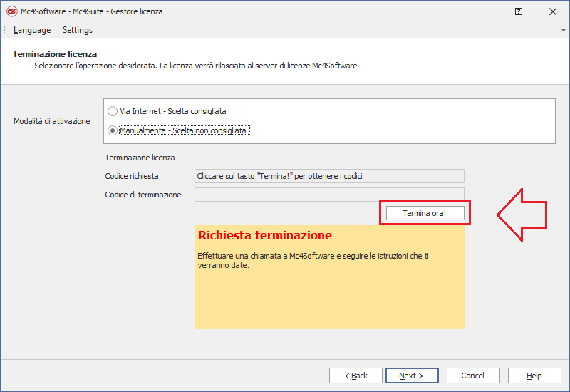Select Via Internet activation mode
The width and height of the screenshot is (570, 392).
click(113, 111)
